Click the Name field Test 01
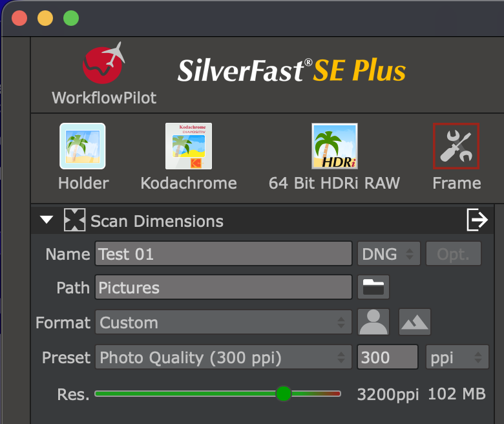Image resolution: width=504 pixels, height=424 pixels. (x=223, y=254)
